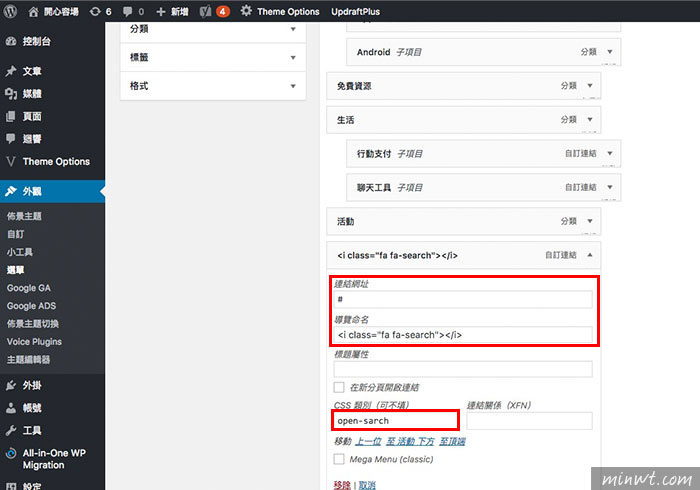The image size is (700, 490).
Task: Enable the Mega Menu (classic) checkbox
Action: (339, 459)
